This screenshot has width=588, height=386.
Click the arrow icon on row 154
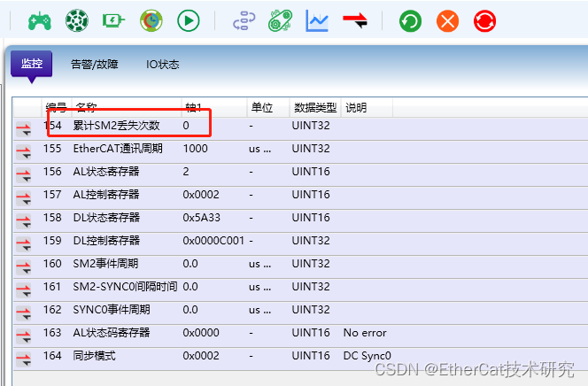click(24, 129)
